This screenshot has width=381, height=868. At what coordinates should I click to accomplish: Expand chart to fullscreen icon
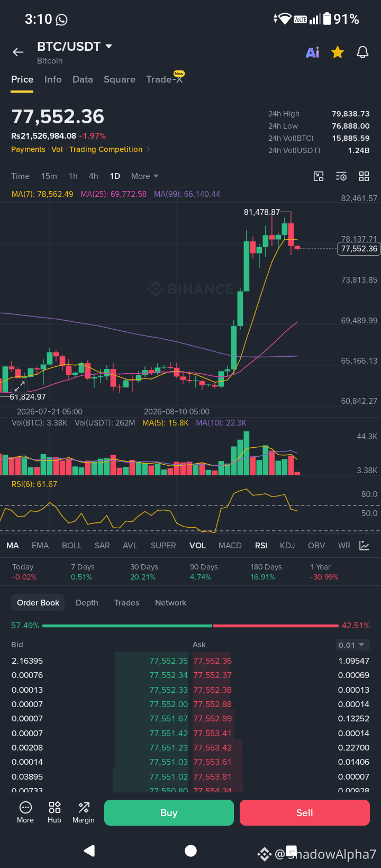tap(20, 386)
